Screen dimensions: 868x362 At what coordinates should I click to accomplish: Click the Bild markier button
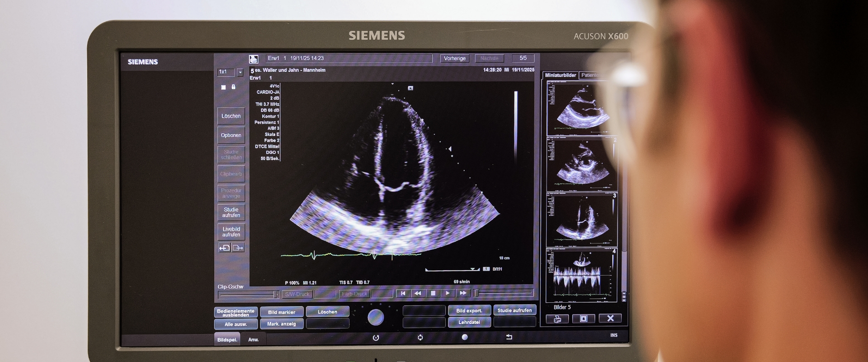point(282,312)
